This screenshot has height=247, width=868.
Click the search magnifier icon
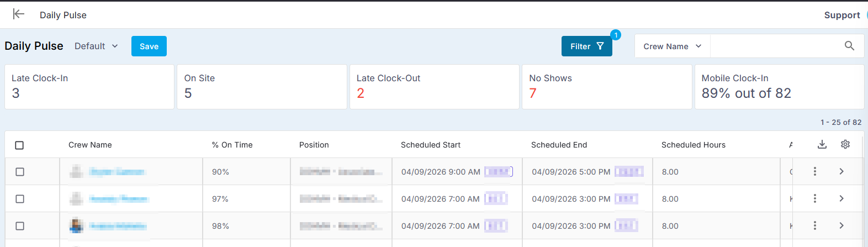tap(850, 46)
